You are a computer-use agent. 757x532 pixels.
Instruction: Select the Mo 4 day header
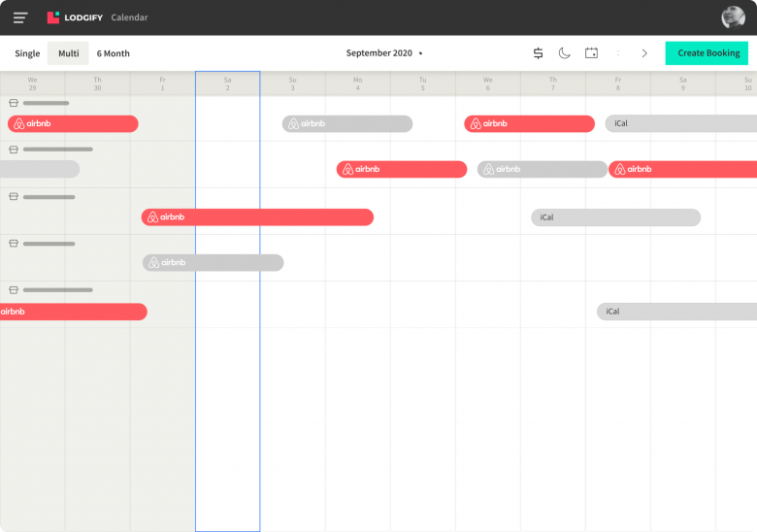point(358,83)
